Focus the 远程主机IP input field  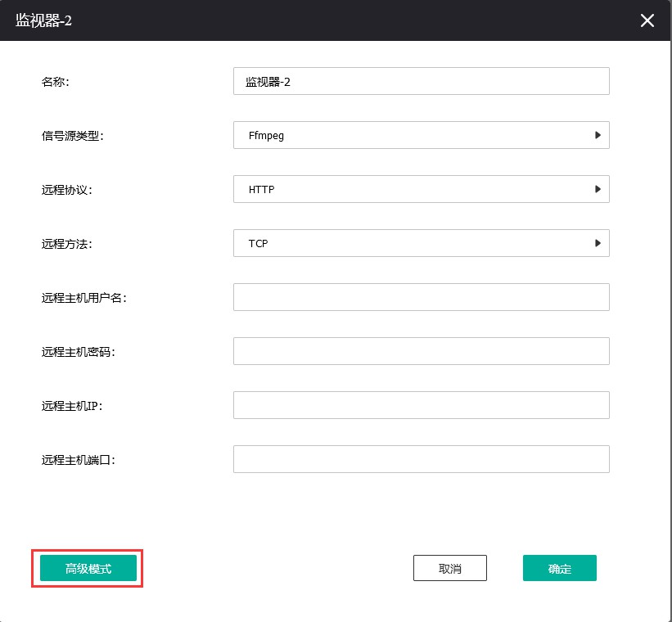pos(421,405)
